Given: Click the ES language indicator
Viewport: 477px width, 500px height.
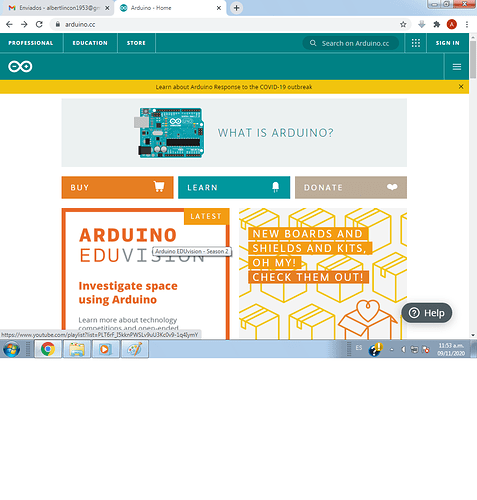Looking at the screenshot, I should point(359,348).
